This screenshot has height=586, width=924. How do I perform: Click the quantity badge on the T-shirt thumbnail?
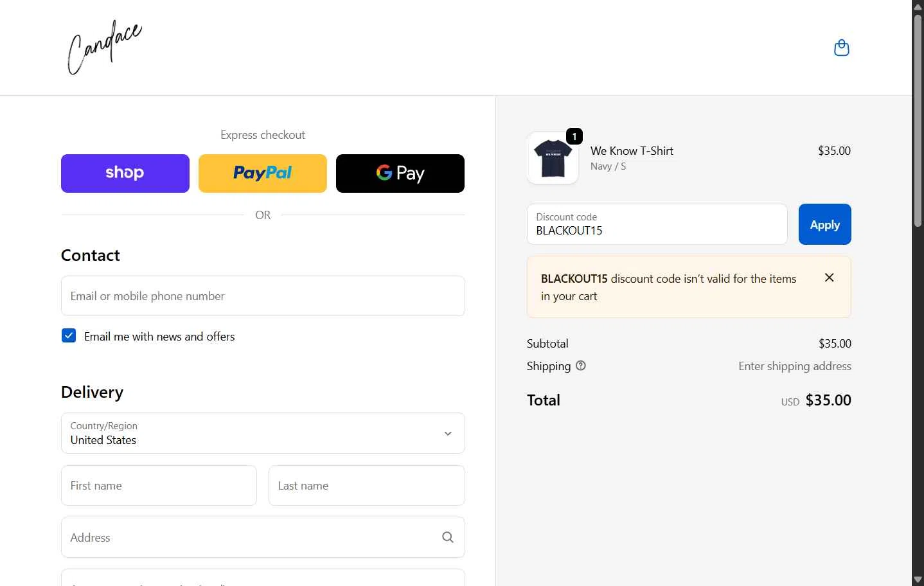[574, 136]
